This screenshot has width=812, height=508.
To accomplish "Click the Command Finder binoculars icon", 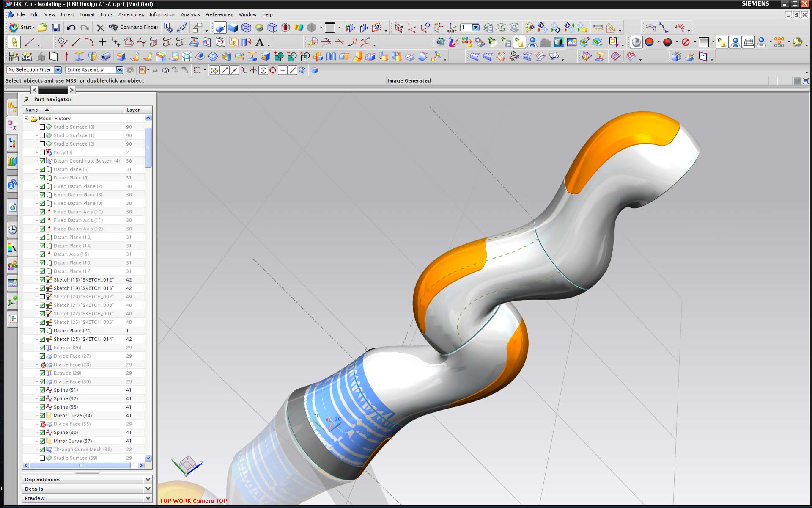I will click(113, 27).
